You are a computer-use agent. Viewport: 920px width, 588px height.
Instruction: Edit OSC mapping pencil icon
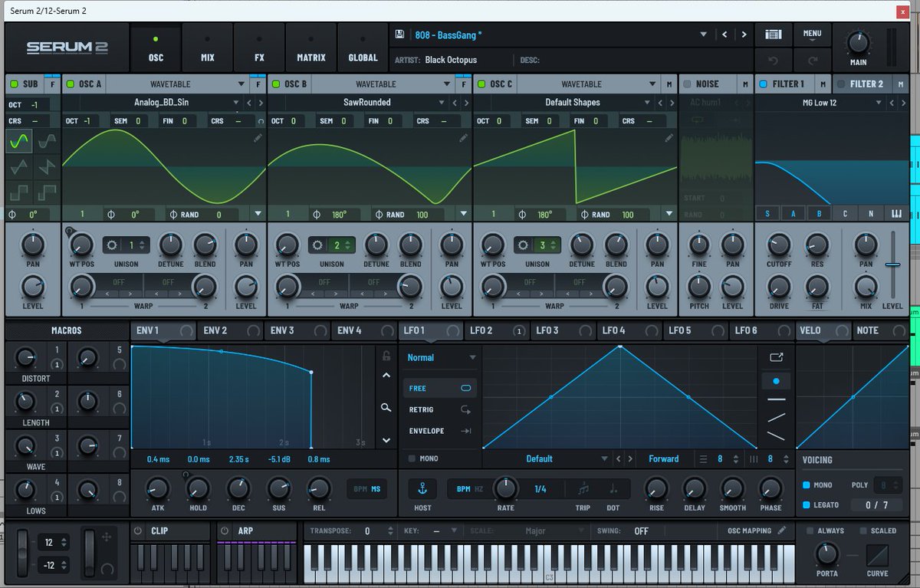point(781,530)
